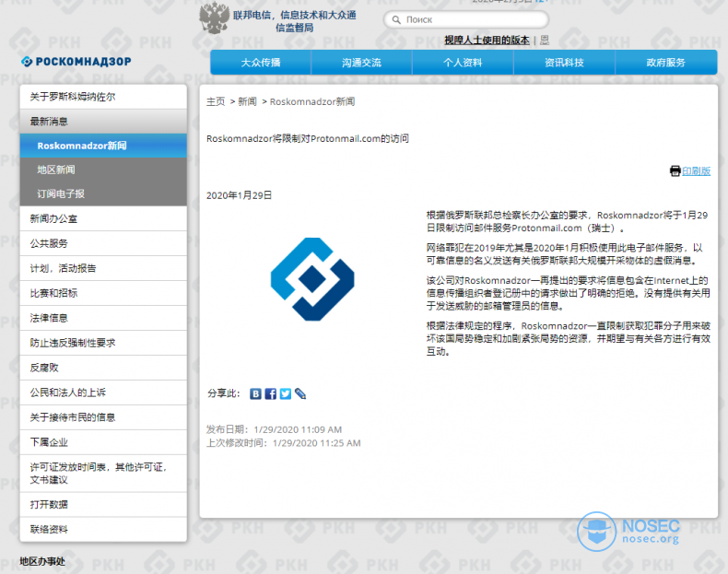Open 比赛和招标 sidebar item
Screen dimensions: 728x574
[103, 293]
